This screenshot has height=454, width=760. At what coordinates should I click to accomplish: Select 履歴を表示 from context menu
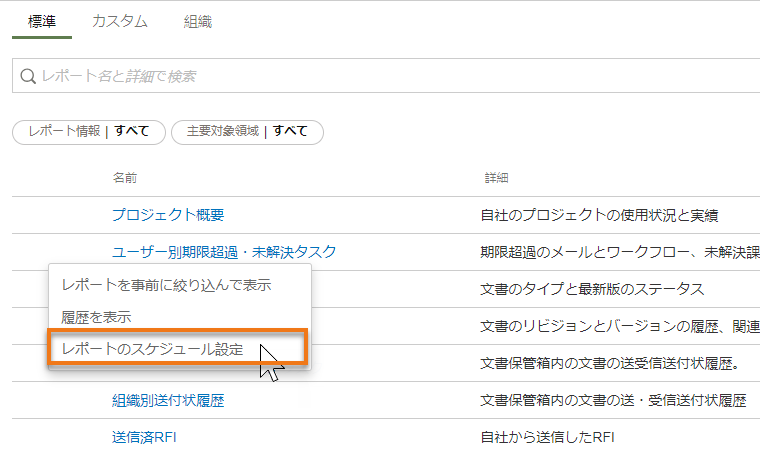tap(96, 317)
